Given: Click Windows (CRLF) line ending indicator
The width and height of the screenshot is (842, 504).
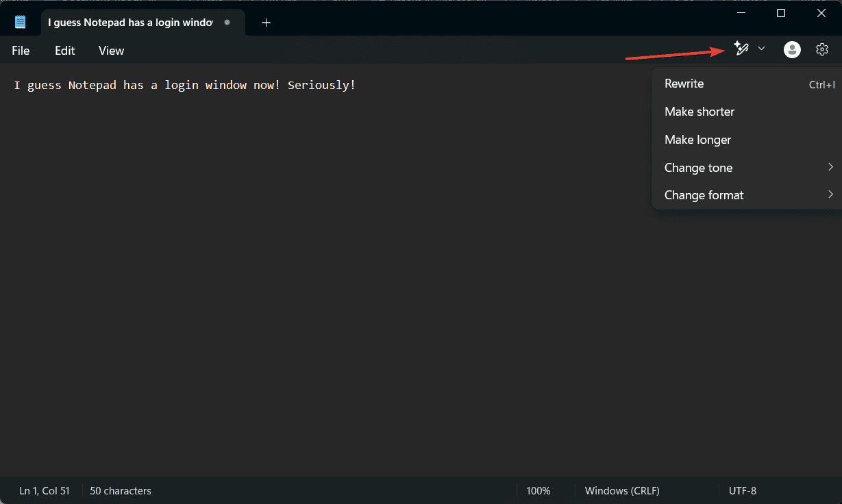Looking at the screenshot, I should (x=622, y=490).
